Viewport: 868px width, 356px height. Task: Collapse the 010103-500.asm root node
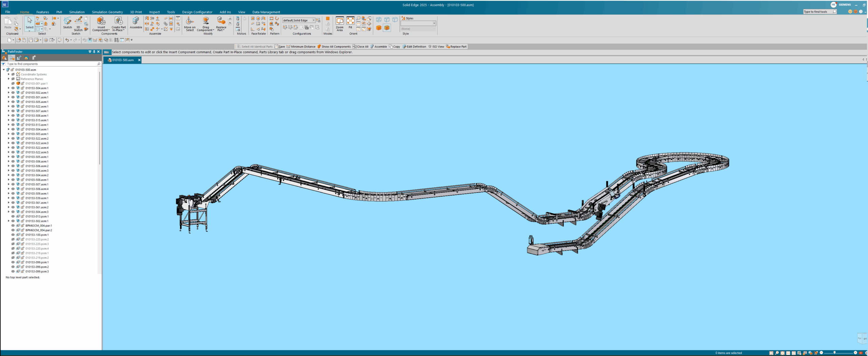click(4, 70)
